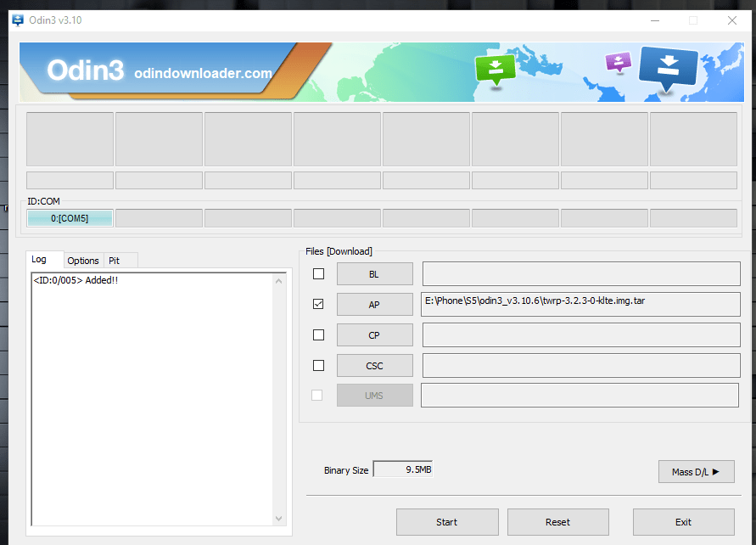Click the Odin3 logo in banner
The image size is (756, 545).
86,70
